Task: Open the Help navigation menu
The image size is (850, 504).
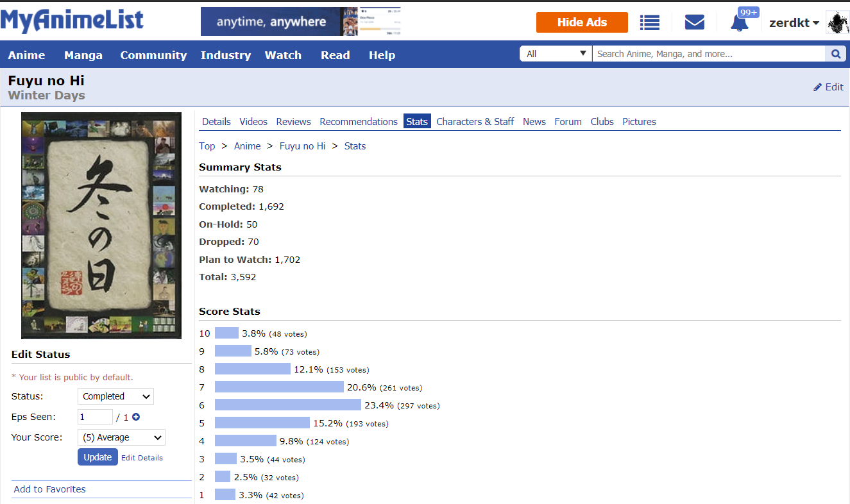Action: [382, 55]
